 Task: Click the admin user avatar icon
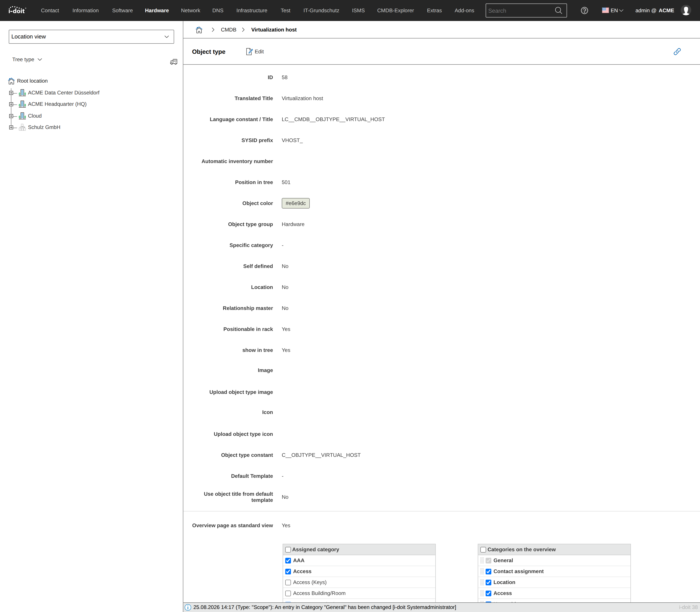[685, 10]
